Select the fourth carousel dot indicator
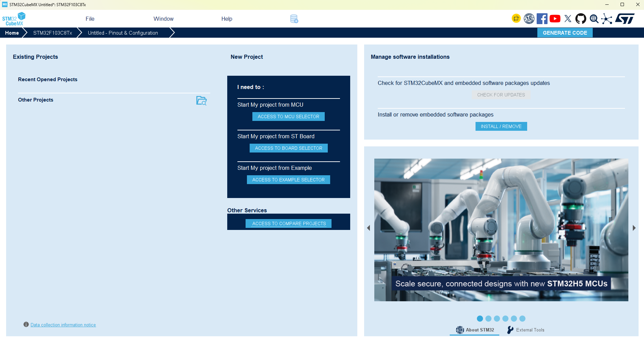The width and height of the screenshot is (644, 341). pyautogui.click(x=505, y=319)
